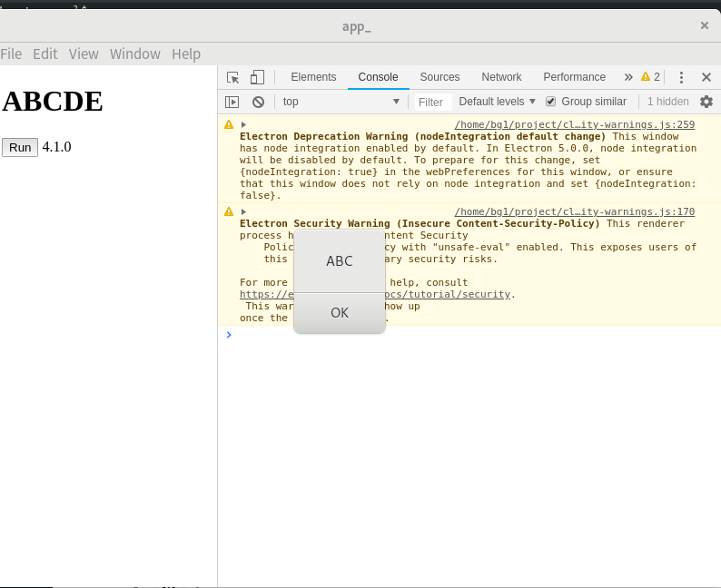Close the DevTools panel
This screenshot has width=721, height=588.
point(706,77)
